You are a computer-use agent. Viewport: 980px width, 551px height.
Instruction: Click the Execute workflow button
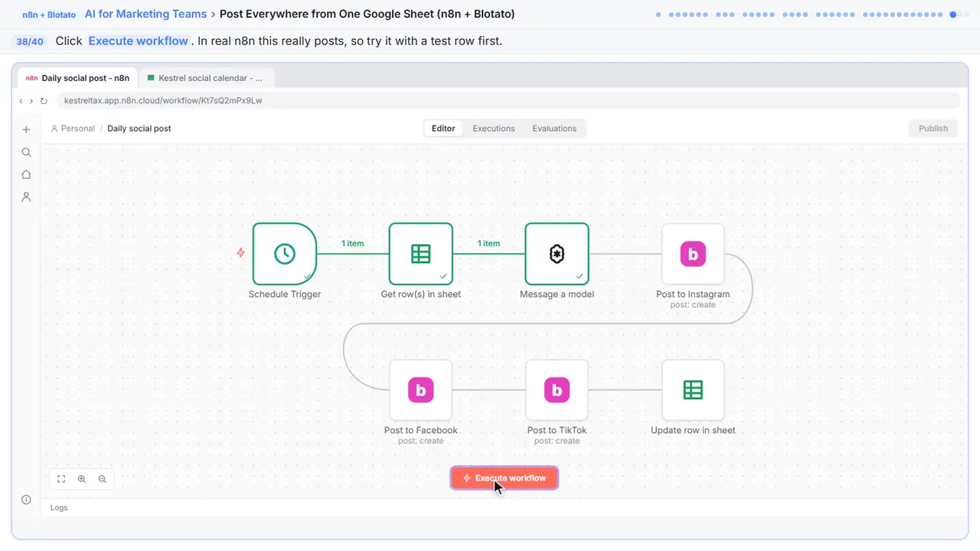point(504,478)
